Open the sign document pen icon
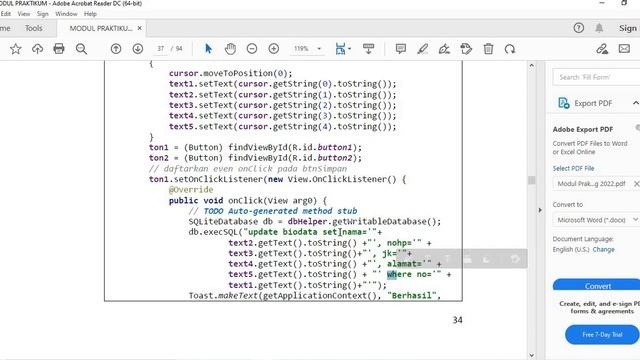 444,49
